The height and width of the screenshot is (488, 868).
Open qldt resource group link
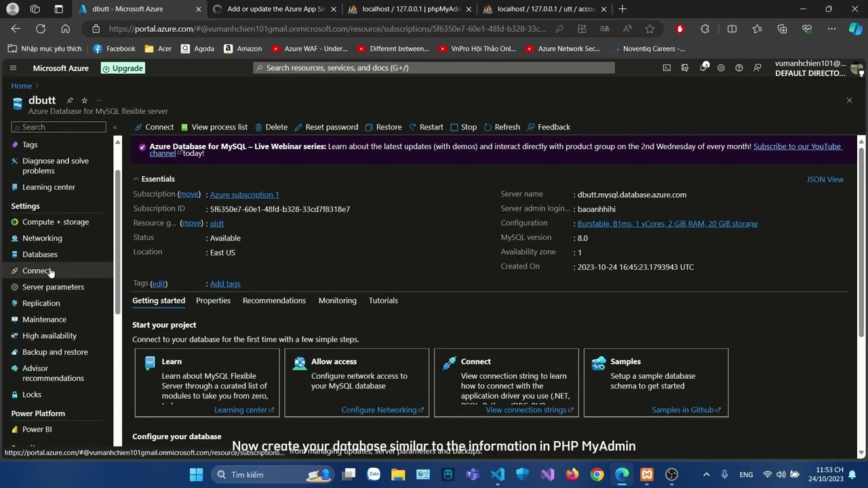coord(216,223)
